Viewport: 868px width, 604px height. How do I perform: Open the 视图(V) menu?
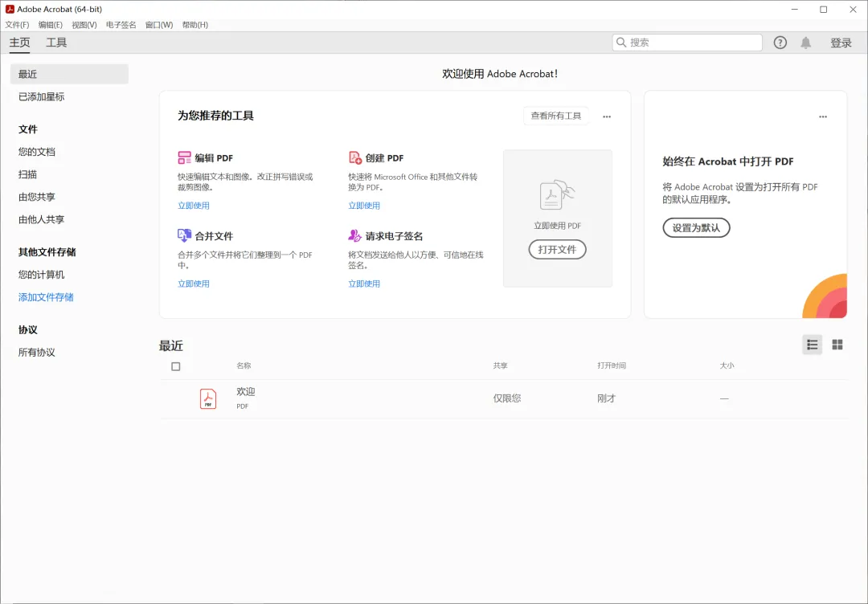pyautogui.click(x=84, y=25)
